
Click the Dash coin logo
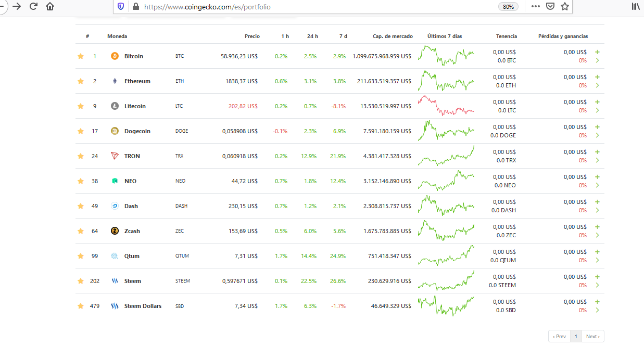[115, 206]
